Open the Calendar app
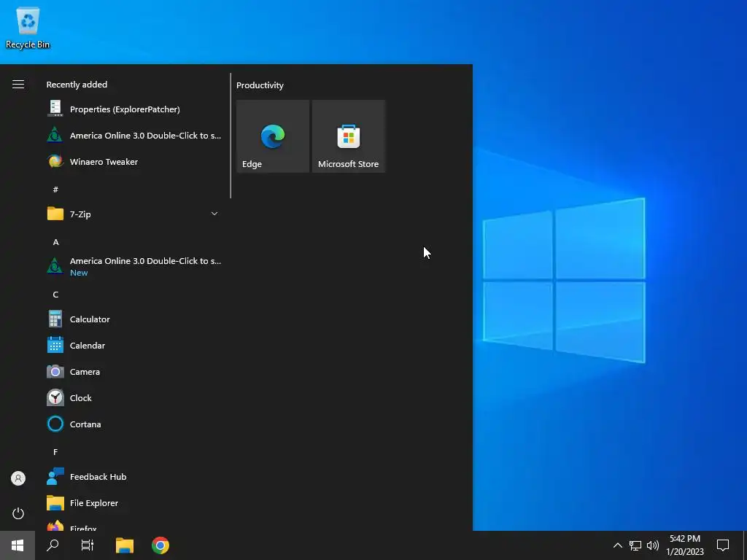Image resolution: width=747 pixels, height=560 pixels. coord(133,345)
